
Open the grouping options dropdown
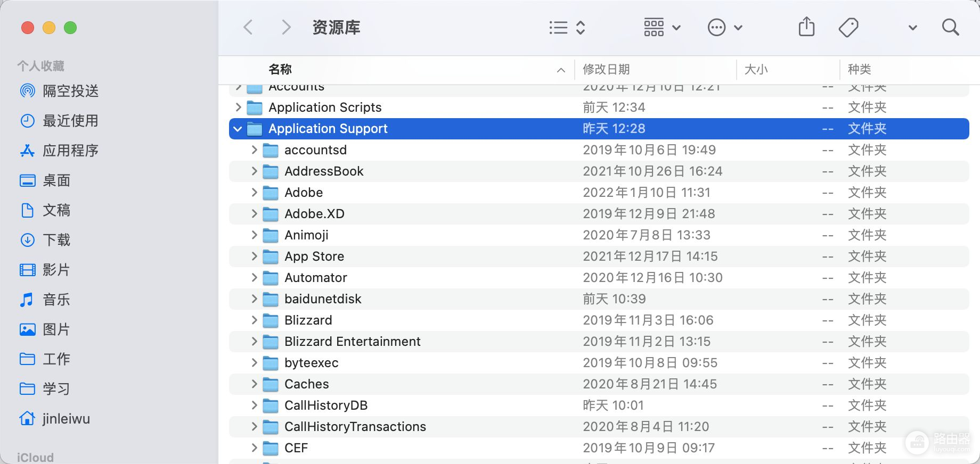click(x=662, y=28)
